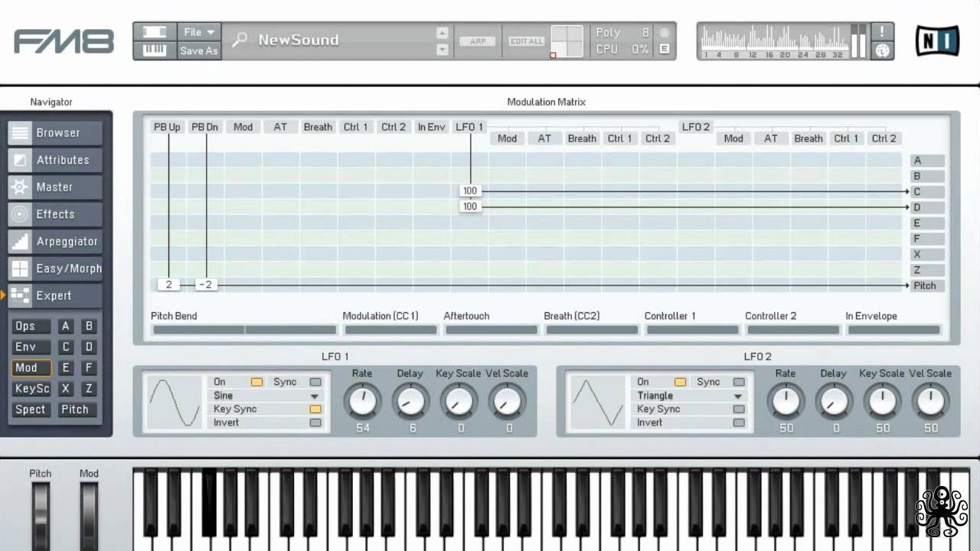This screenshot has width=980, height=551.
Task: Click the exclamation panic icon
Action: pos(882,31)
